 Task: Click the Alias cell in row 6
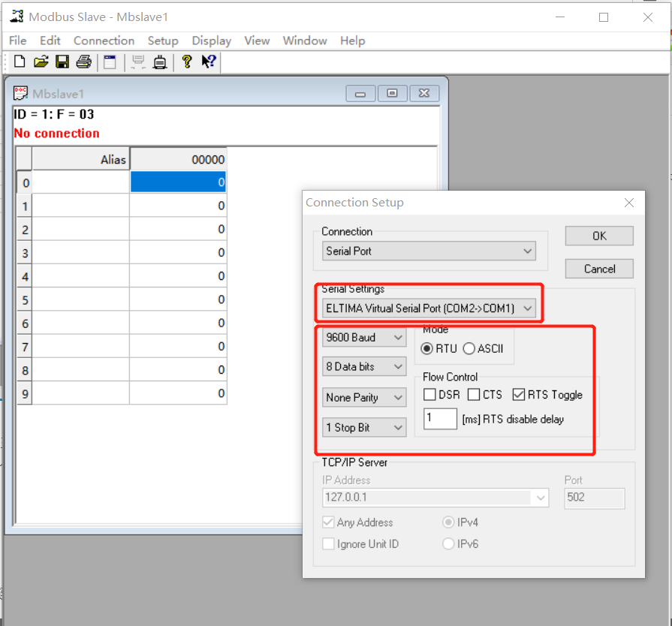coord(80,323)
